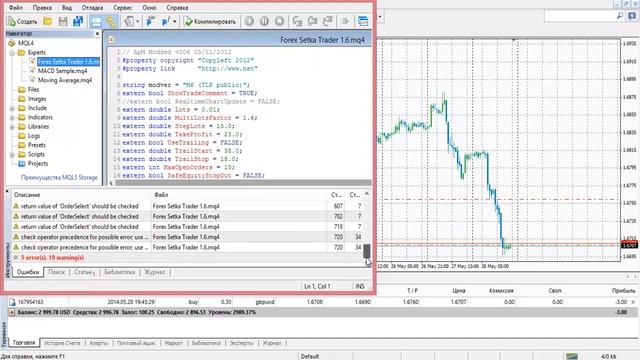The width and height of the screenshot is (640, 360).
Task: Click the pause debugging round icon
Action: point(264,22)
